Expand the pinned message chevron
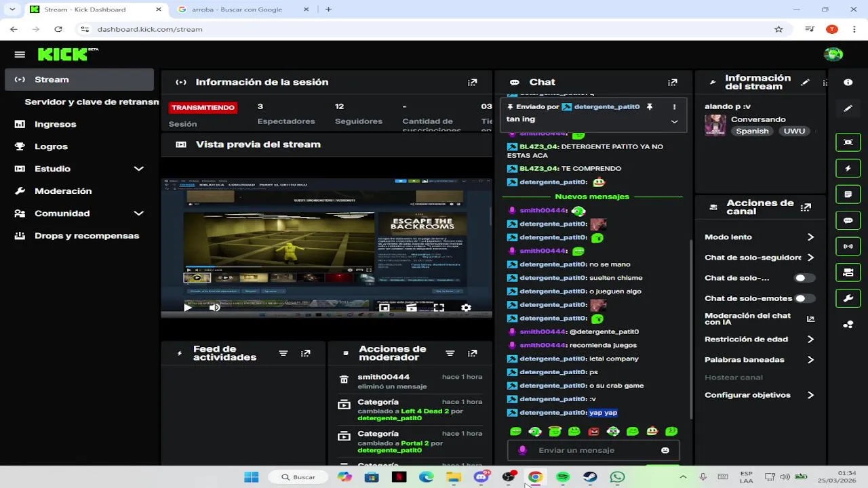This screenshot has width=868, height=488. click(674, 121)
